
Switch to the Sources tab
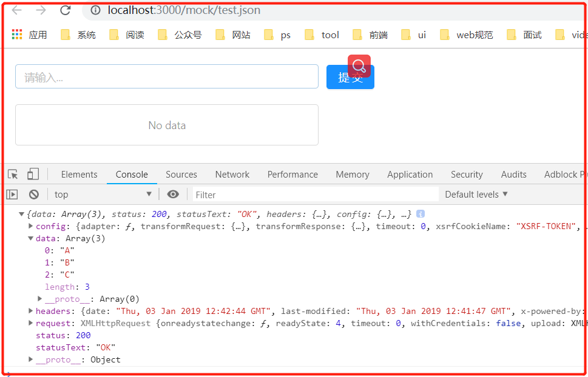181,175
